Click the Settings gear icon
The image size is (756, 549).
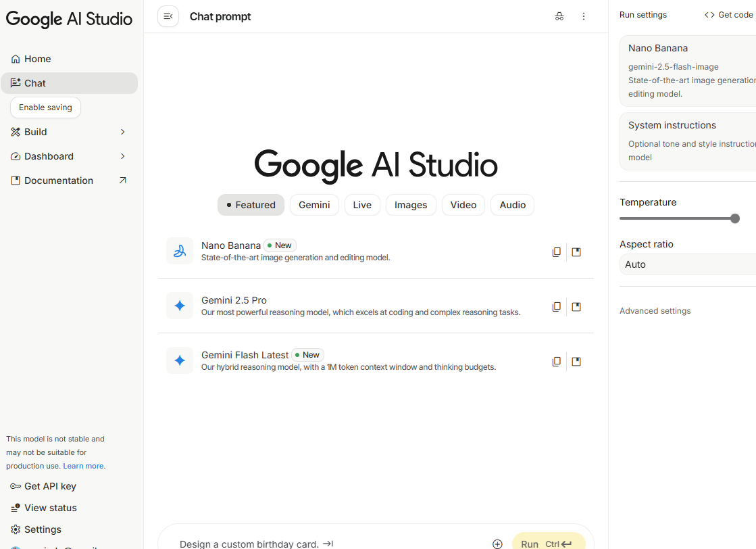pos(16,529)
